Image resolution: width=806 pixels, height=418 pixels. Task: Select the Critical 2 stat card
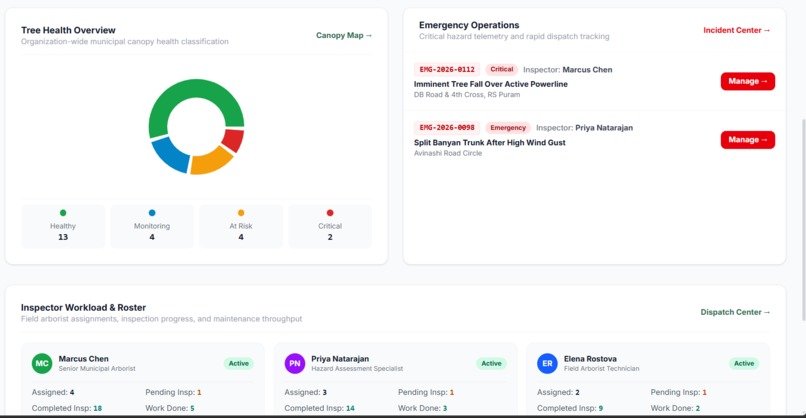tap(330, 226)
